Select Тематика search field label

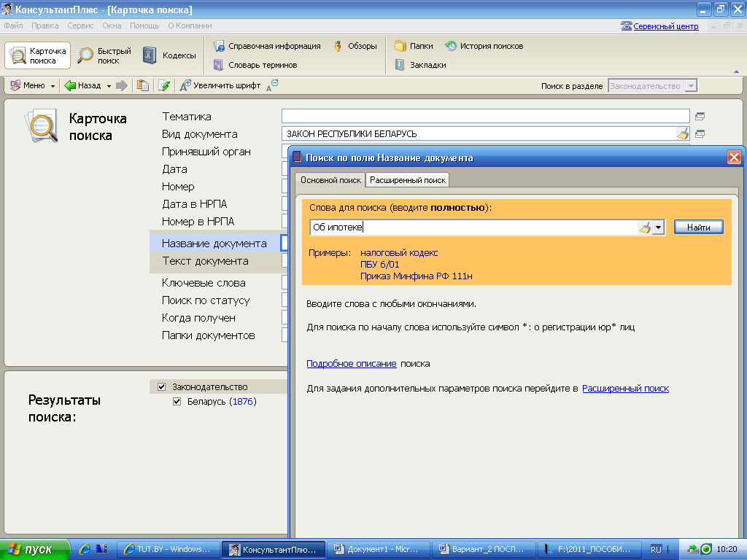(x=187, y=117)
